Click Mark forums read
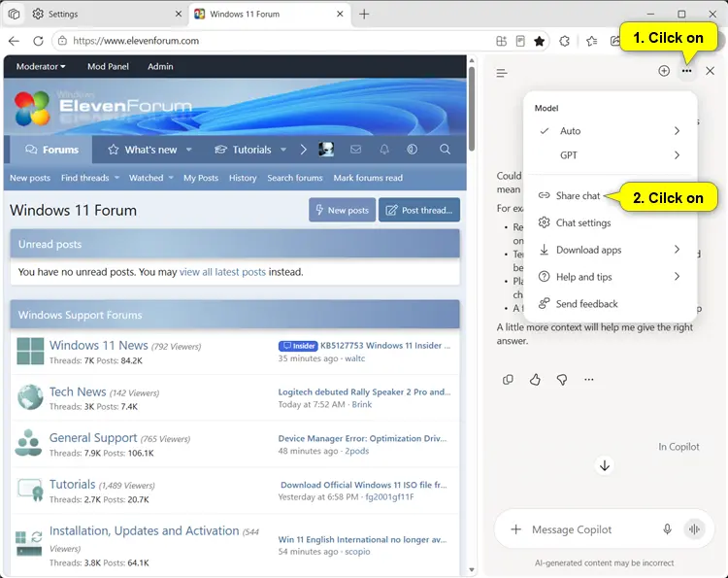This screenshot has height=578, width=728. point(368,178)
